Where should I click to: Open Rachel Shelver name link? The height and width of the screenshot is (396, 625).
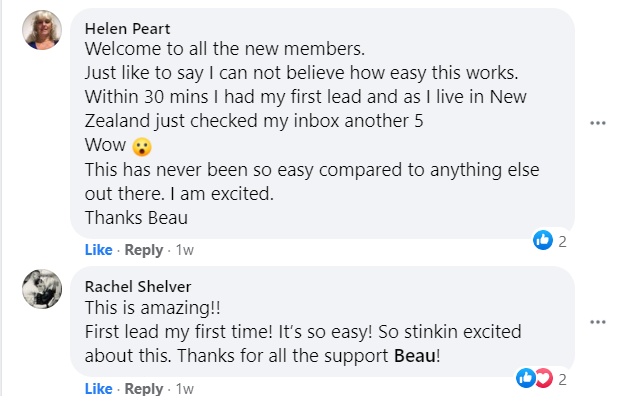pos(138,287)
